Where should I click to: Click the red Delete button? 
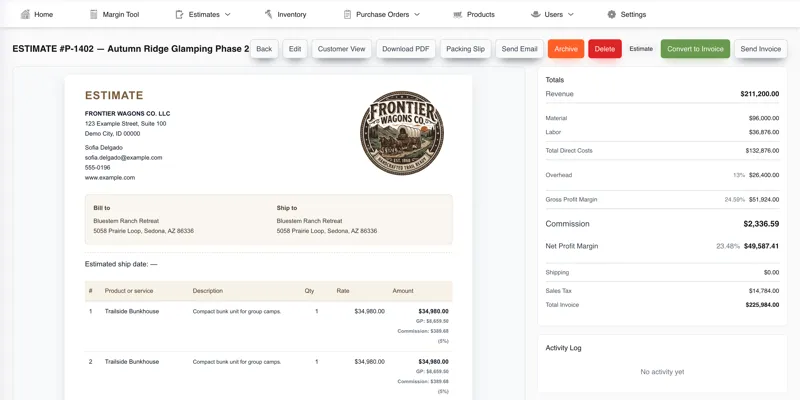tap(605, 49)
